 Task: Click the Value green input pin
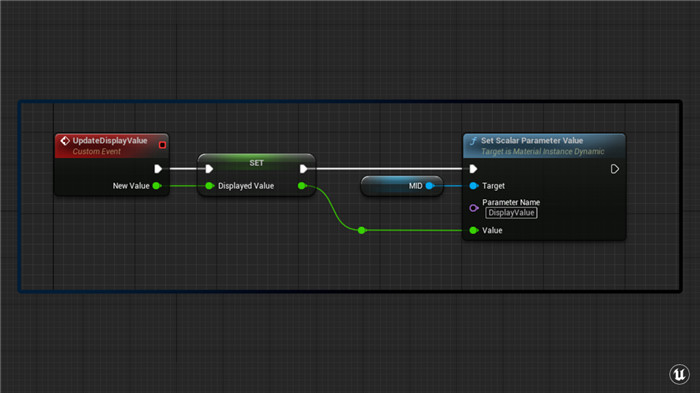[474, 230]
